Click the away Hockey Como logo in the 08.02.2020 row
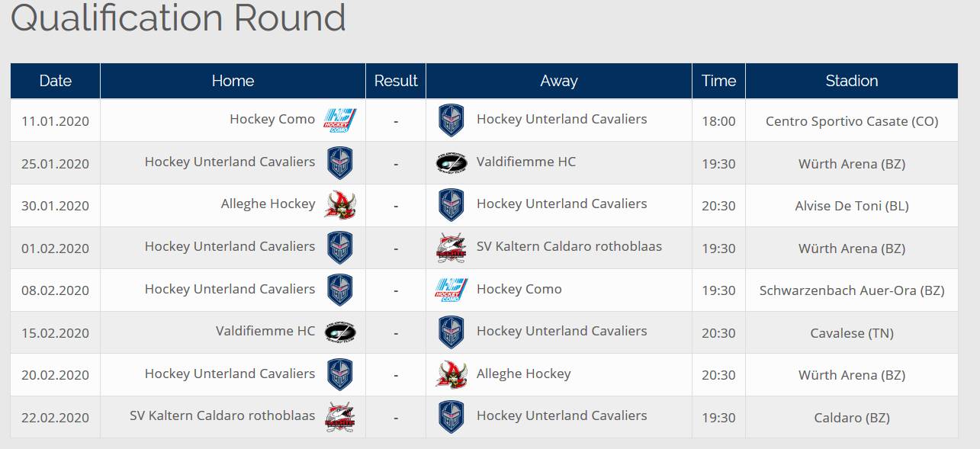 point(451,290)
